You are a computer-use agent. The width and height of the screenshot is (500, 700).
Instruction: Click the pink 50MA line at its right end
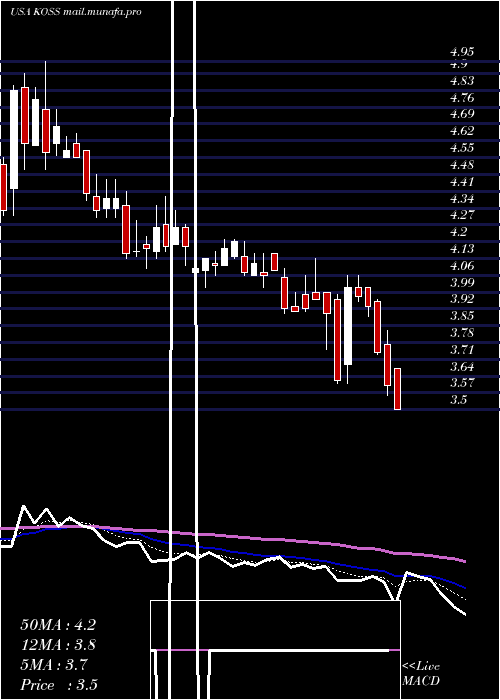pyautogui.click(x=463, y=560)
